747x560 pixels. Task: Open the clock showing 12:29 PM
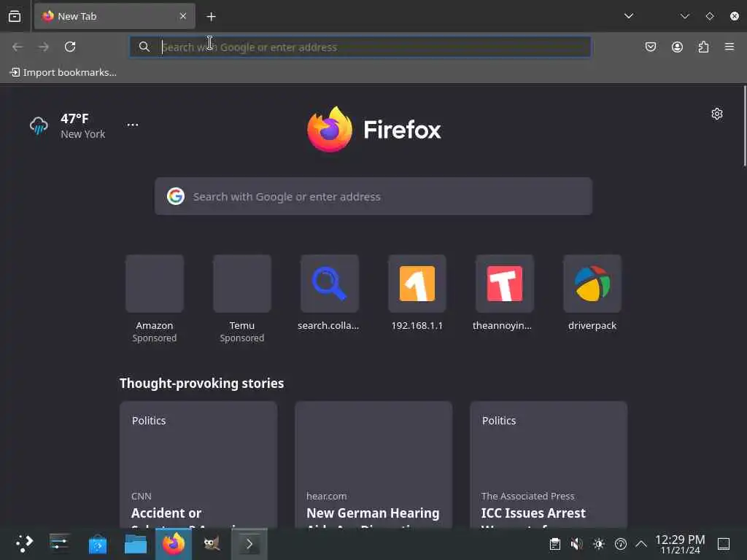pyautogui.click(x=680, y=544)
